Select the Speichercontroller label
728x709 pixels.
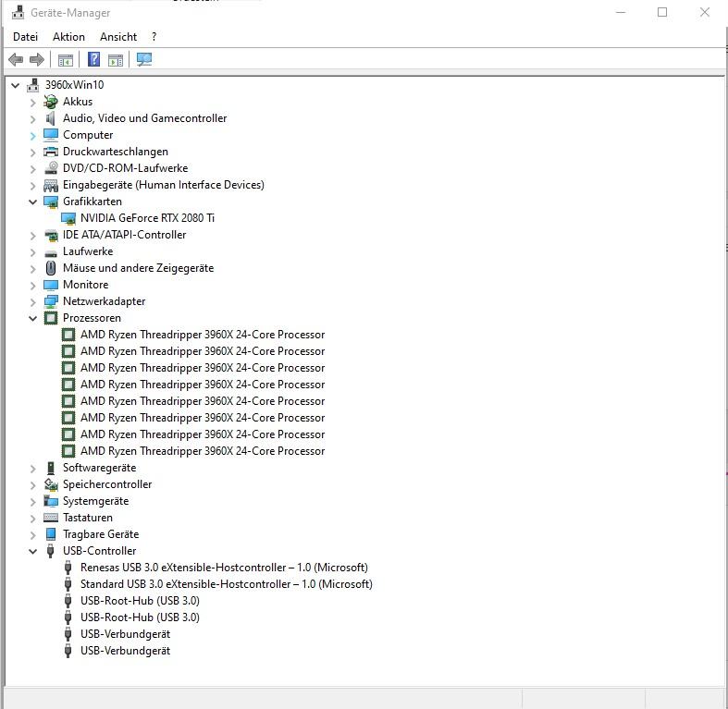coord(107,484)
